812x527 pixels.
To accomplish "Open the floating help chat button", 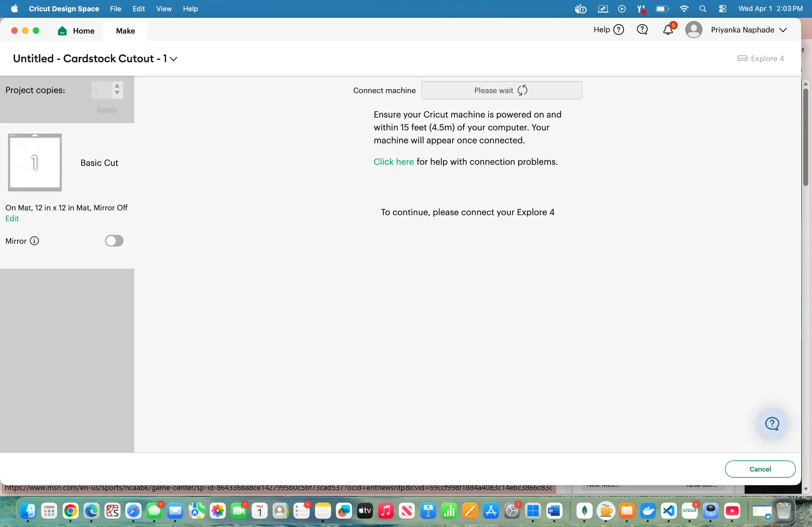I will point(772,424).
